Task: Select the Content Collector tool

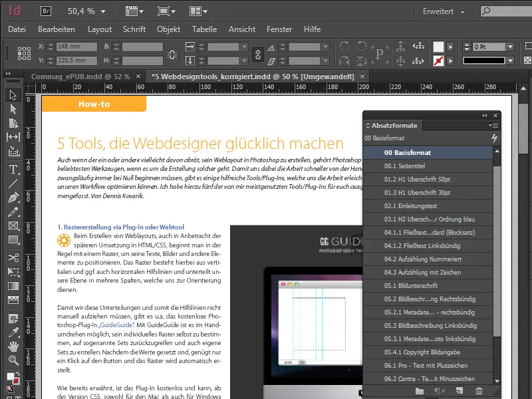Action: pyautogui.click(x=13, y=151)
